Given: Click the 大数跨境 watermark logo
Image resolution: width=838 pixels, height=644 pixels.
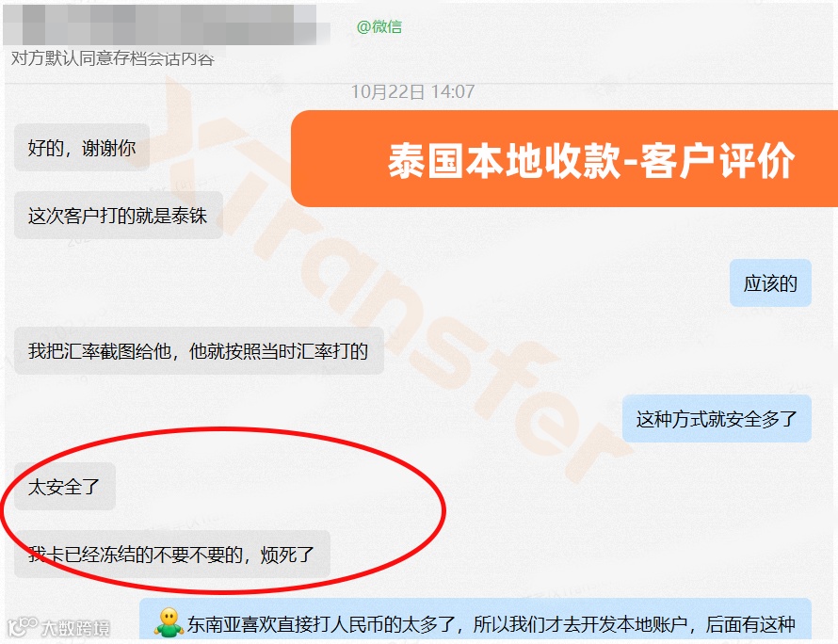Looking at the screenshot, I should point(23,627).
